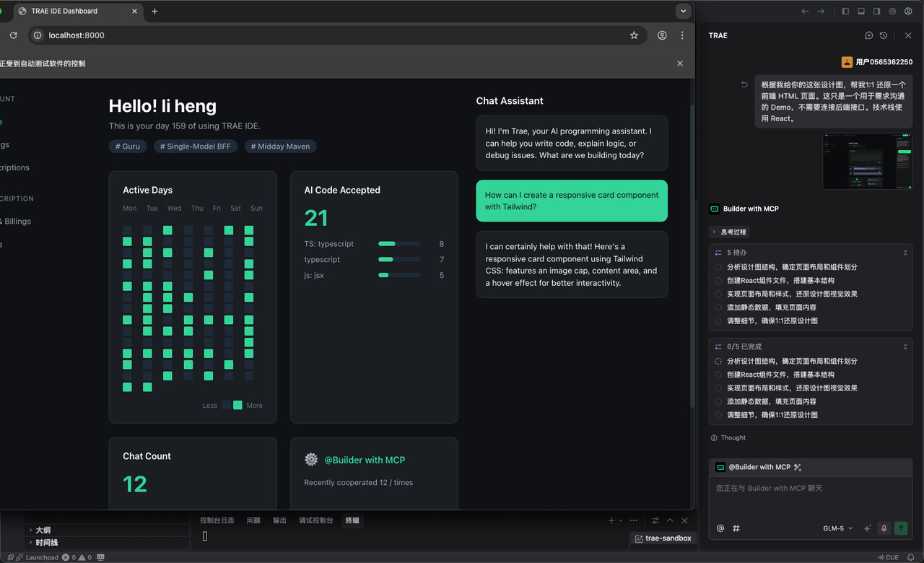The width and height of the screenshot is (924, 563).
Task: Open the IDE settings gear icon
Action: [x=892, y=12]
